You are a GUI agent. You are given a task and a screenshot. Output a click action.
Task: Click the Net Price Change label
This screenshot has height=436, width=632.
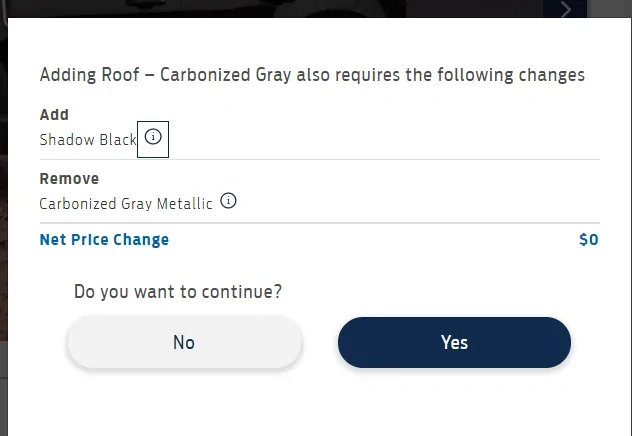pos(104,240)
